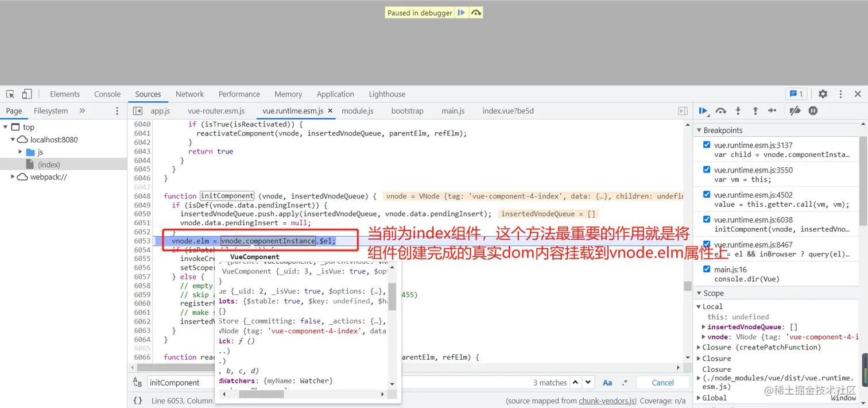868x408 pixels.
Task: Open chunk-vendors.js source mapped link
Action: coord(607,401)
